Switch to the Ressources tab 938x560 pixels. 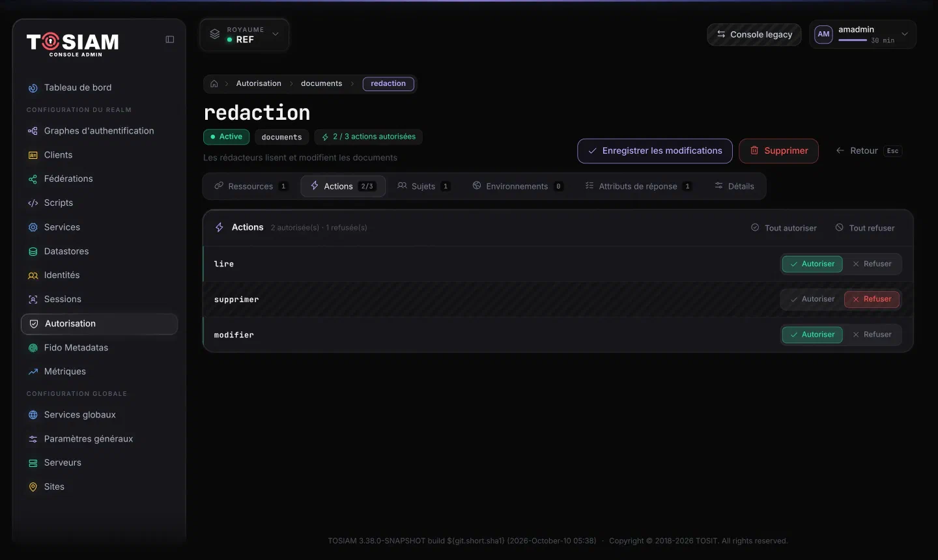coord(251,186)
